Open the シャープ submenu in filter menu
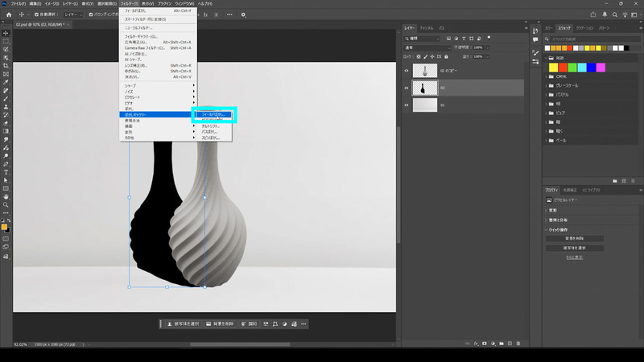The width and height of the screenshot is (644, 362). point(158,86)
